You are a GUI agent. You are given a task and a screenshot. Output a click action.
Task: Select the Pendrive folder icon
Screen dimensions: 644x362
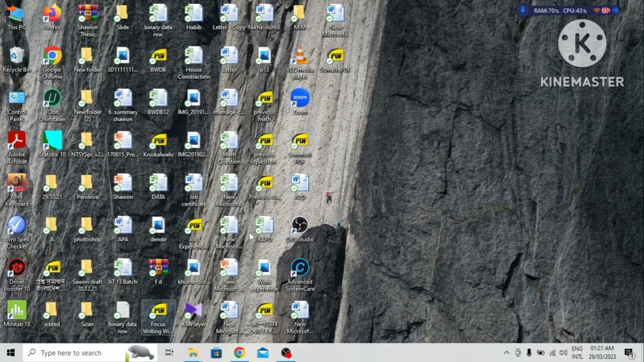pos(88,187)
